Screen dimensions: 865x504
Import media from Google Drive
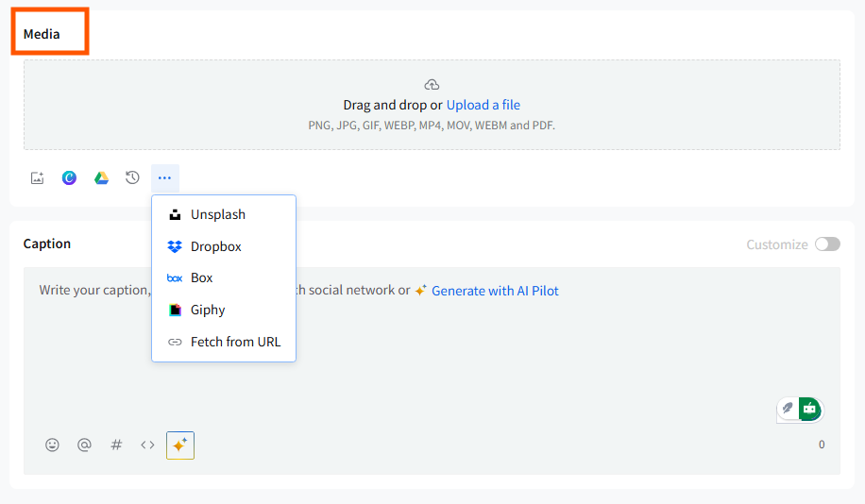(101, 177)
